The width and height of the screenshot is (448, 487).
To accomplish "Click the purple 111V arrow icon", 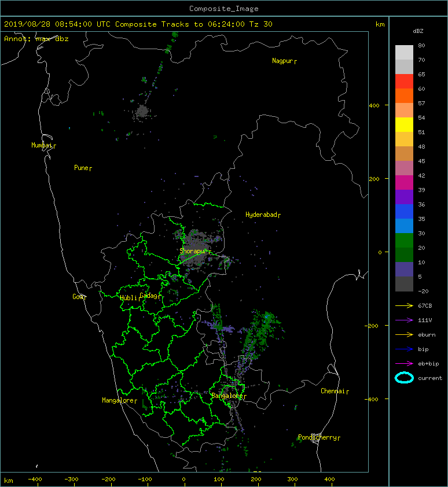I will pos(404,320).
